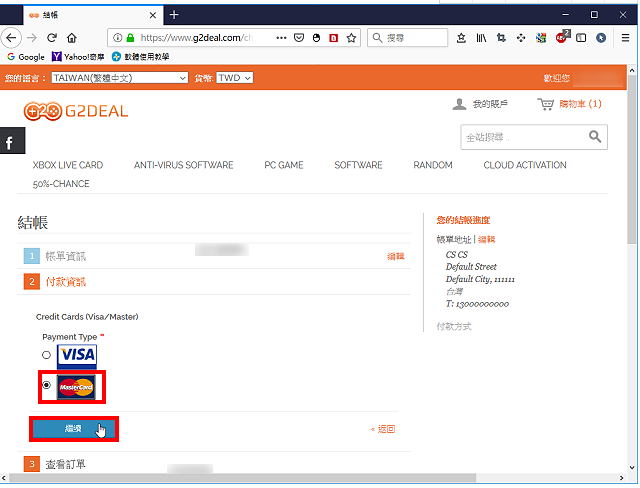Open 50%-CHANCE category
Screen dimensions: 640x488
point(61,184)
